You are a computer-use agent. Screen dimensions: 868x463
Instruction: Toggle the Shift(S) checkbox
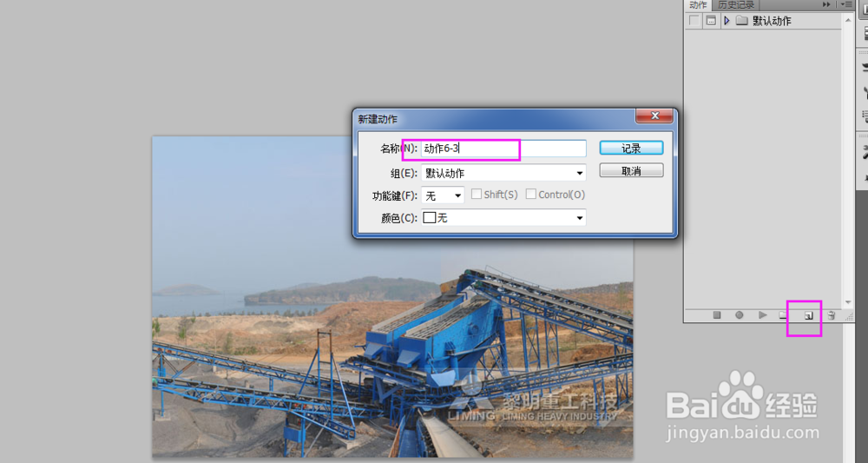click(476, 195)
